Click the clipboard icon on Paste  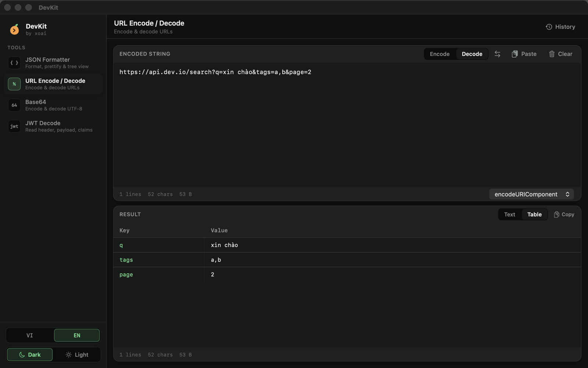coord(514,54)
